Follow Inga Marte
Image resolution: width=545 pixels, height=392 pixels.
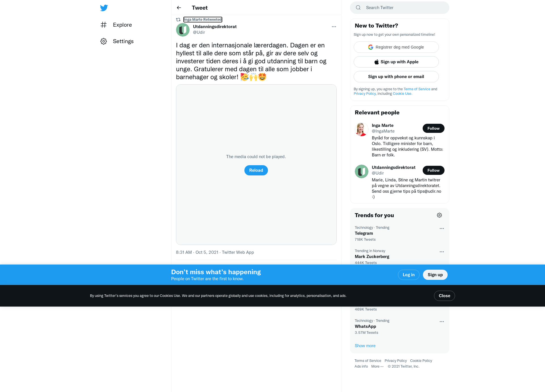tap(433, 128)
